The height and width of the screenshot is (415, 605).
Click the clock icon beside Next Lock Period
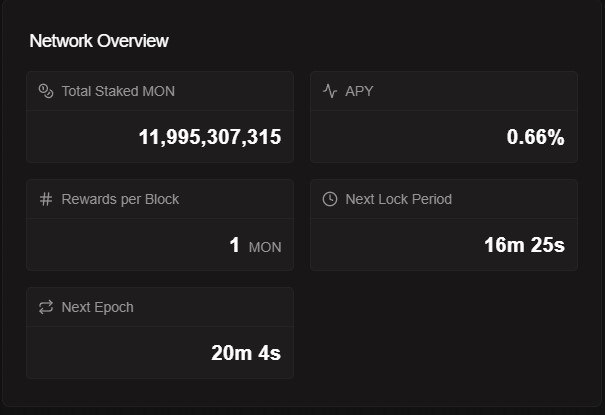pos(330,199)
